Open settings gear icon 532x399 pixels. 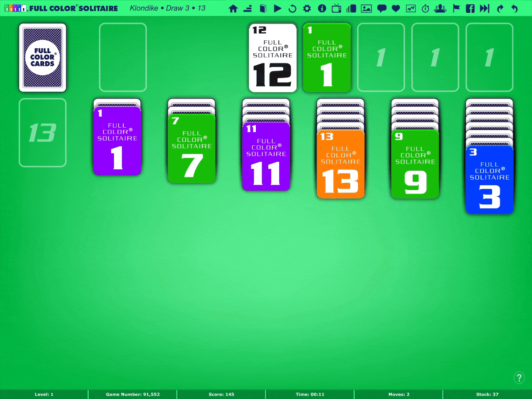click(x=307, y=8)
